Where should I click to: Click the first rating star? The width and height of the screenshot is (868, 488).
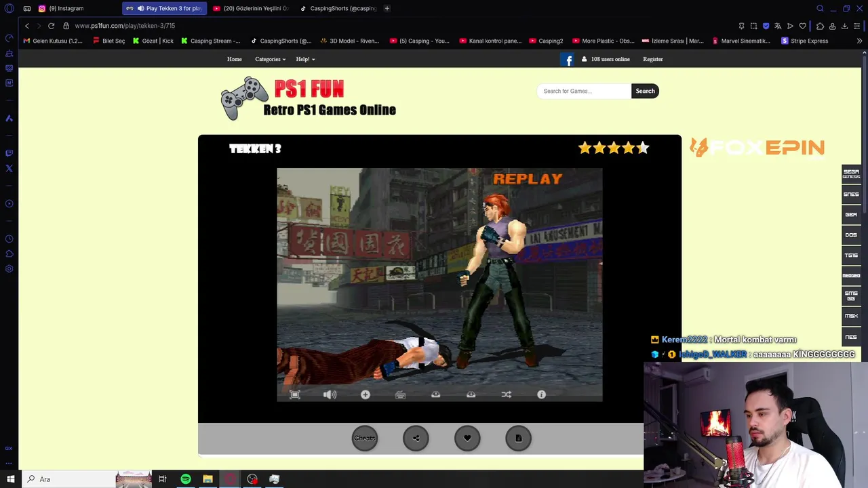click(x=585, y=148)
